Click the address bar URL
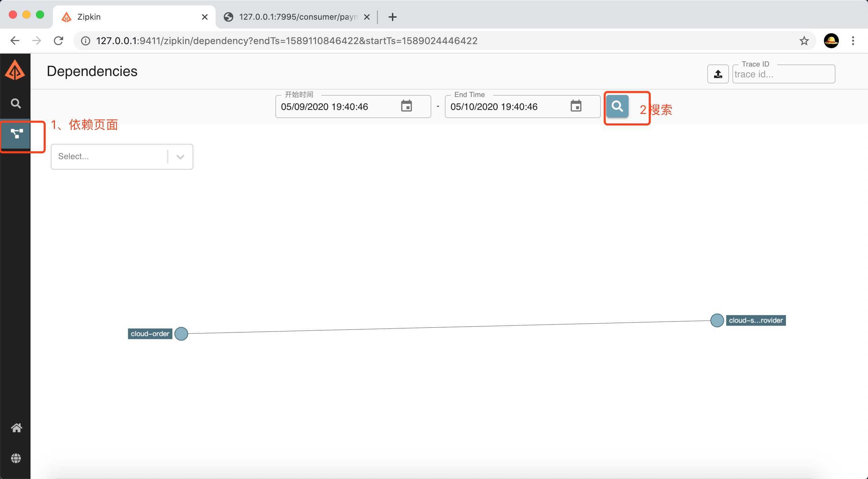 (x=287, y=41)
